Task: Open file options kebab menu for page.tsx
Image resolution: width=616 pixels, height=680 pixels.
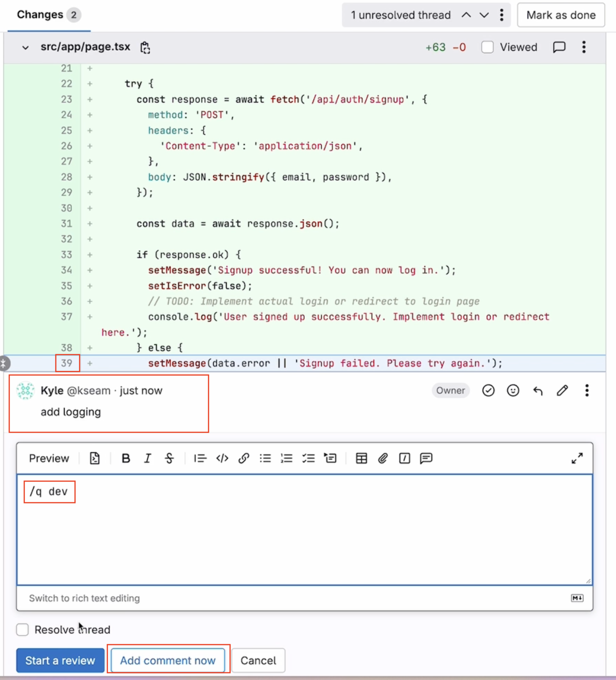Action: pyautogui.click(x=584, y=47)
